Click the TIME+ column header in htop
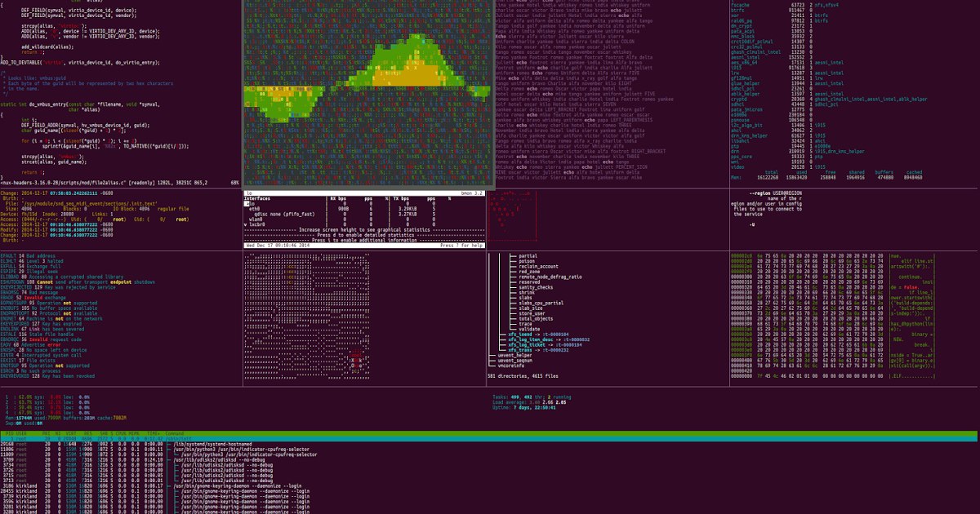 pos(155,433)
